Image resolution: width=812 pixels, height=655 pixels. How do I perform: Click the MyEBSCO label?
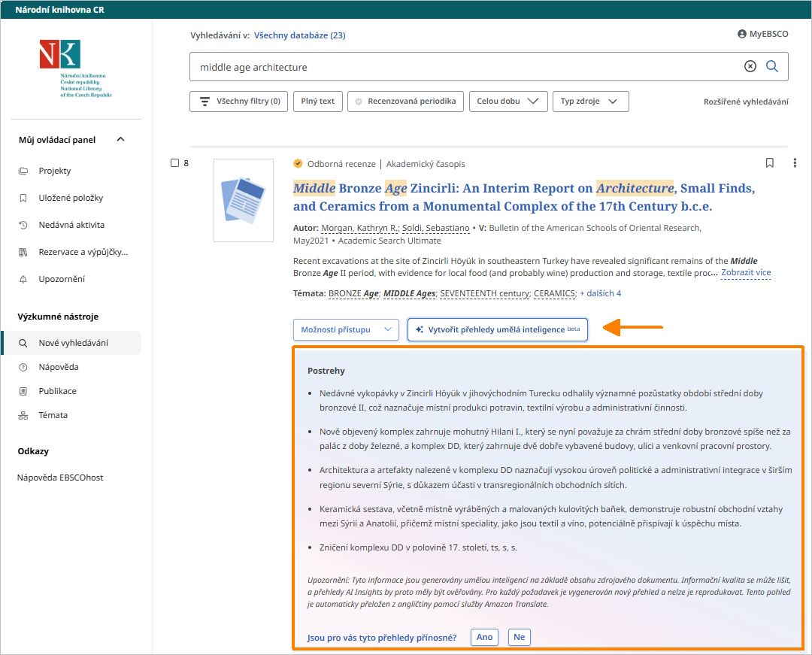pyautogui.click(x=768, y=34)
